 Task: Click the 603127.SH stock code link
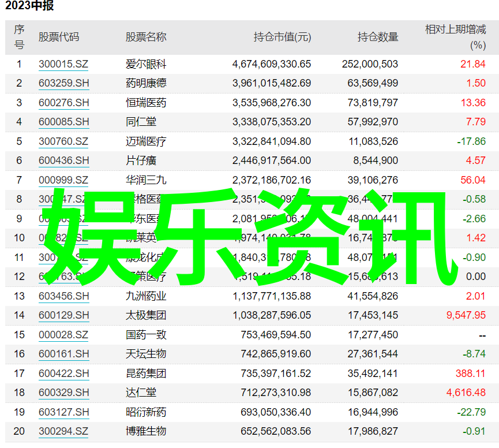(63, 412)
